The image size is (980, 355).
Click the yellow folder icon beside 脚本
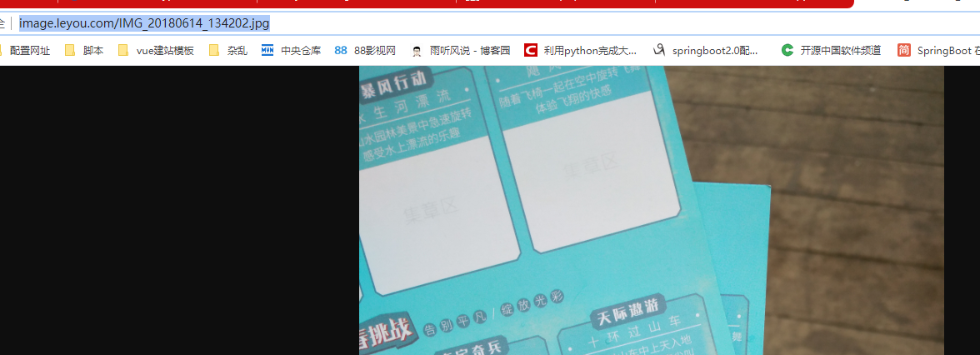pyautogui.click(x=70, y=51)
